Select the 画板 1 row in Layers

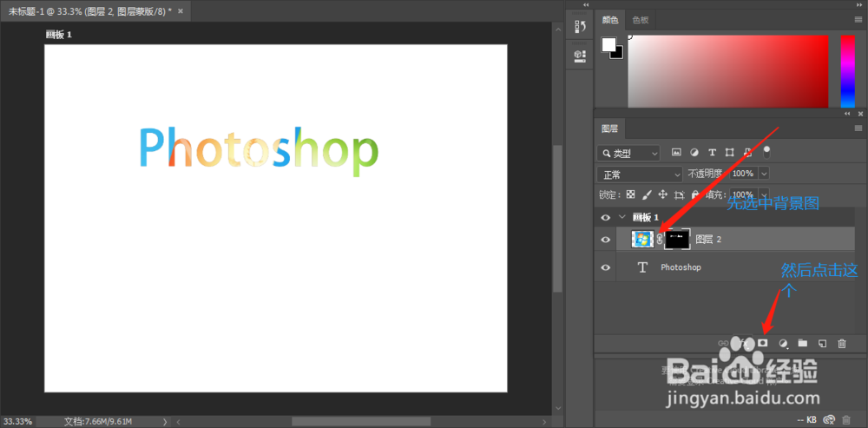coord(724,217)
